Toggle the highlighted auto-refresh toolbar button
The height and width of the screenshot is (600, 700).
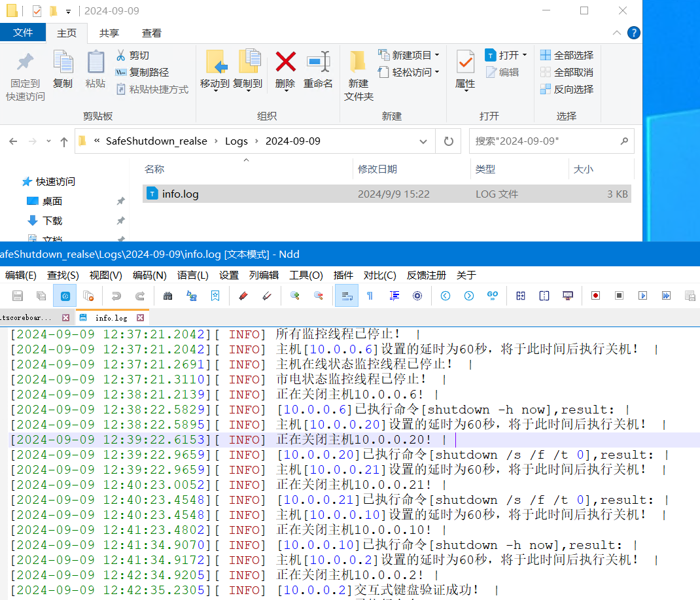[65, 296]
